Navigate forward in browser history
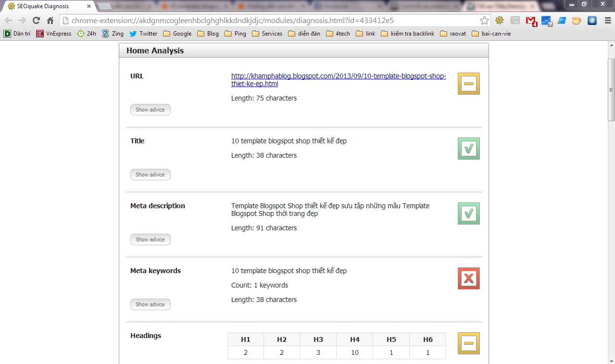The height and width of the screenshot is (364, 615). [x=22, y=21]
